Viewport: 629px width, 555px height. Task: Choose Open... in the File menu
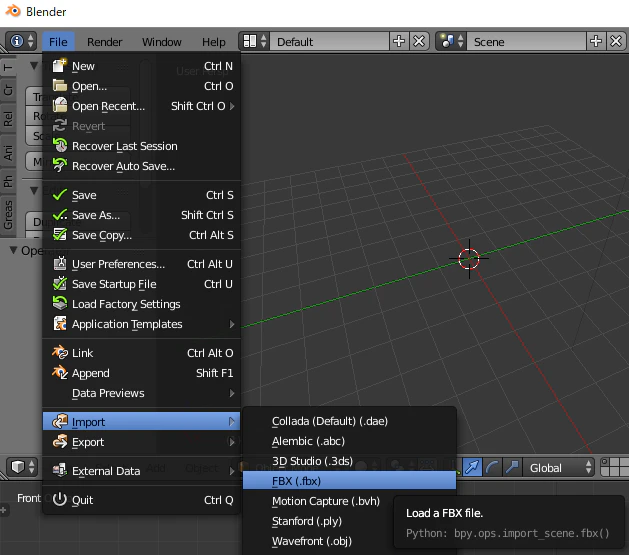(x=142, y=86)
